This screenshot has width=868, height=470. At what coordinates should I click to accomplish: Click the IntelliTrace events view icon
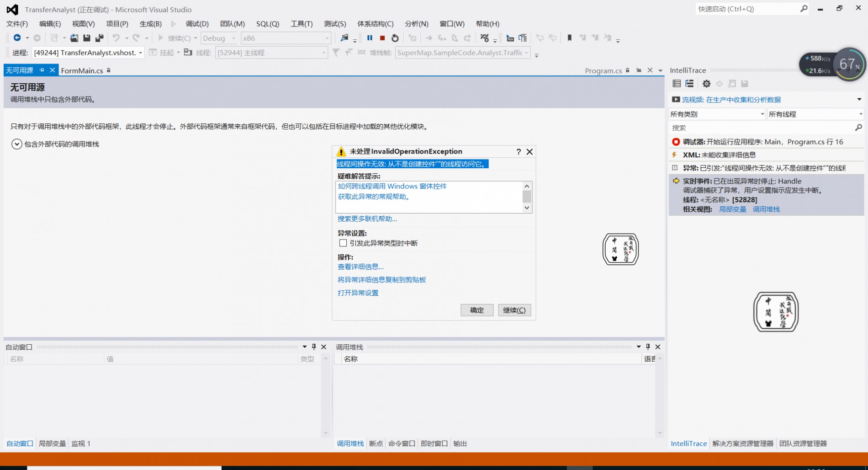(677, 84)
